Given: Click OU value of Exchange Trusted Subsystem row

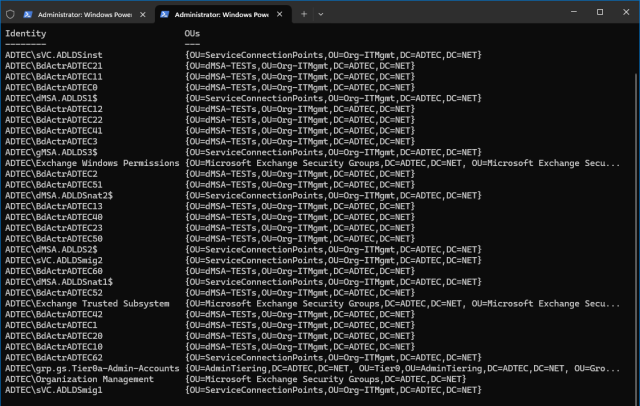Looking at the screenshot, I should (x=402, y=304).
